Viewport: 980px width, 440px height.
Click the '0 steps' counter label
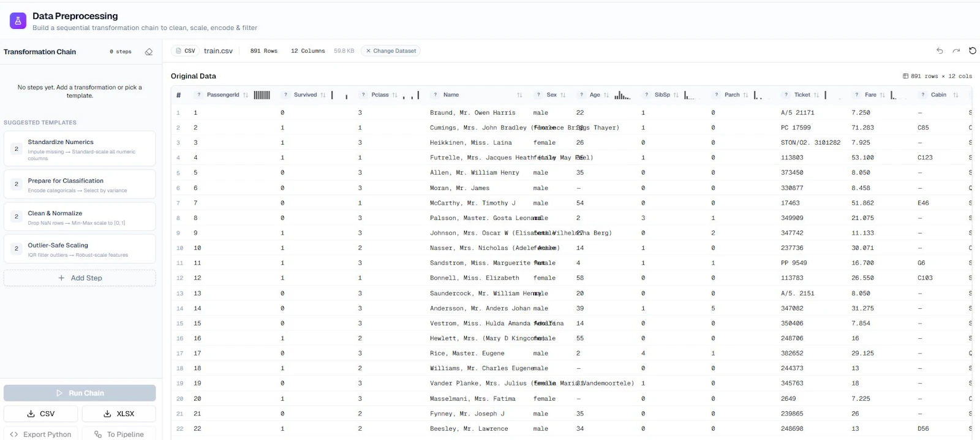121,51
